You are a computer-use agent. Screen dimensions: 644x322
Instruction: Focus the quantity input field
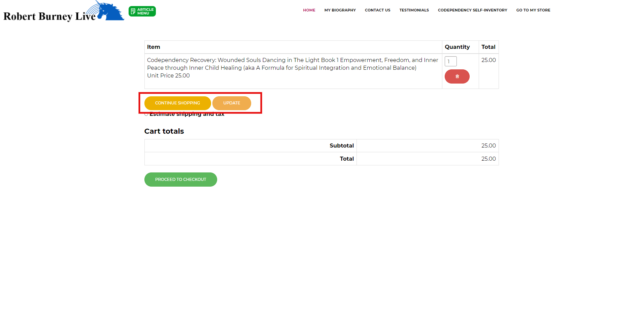tap(450, 61)
